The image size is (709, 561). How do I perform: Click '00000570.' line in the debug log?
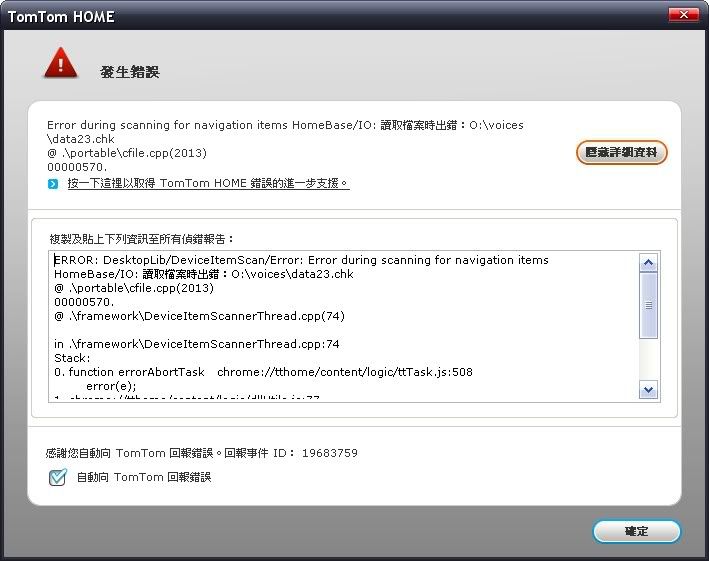(x=84, y=302)
